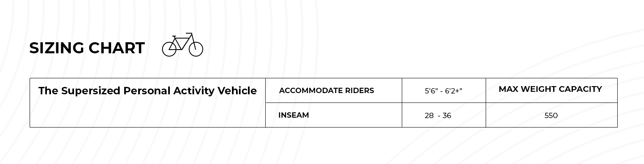Select the 550 weight capacity value
The height and width of the screenshot is (164, 644).
point(551,116)
